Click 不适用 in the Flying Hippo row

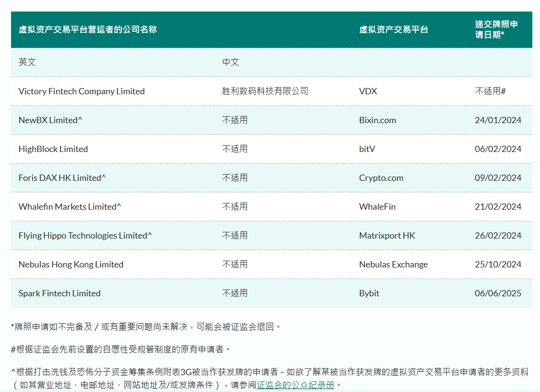click(235, 236)
